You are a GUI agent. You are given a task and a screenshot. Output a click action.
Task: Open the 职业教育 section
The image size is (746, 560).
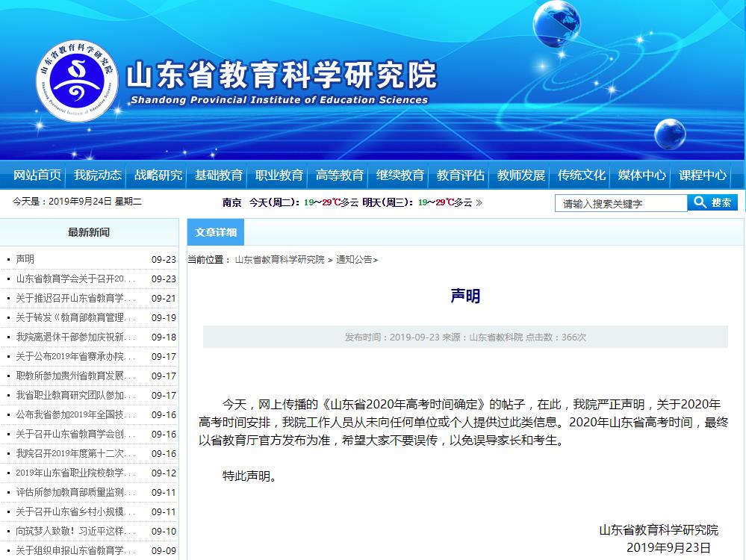point(279,175)
